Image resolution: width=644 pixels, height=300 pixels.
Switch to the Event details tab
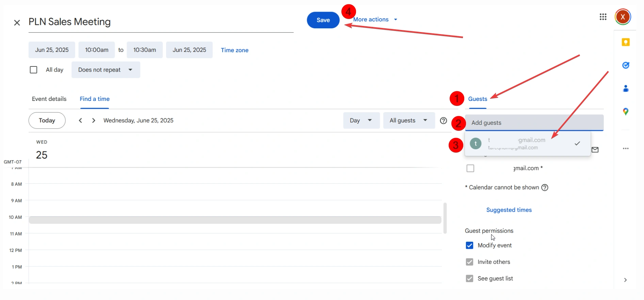49,99
